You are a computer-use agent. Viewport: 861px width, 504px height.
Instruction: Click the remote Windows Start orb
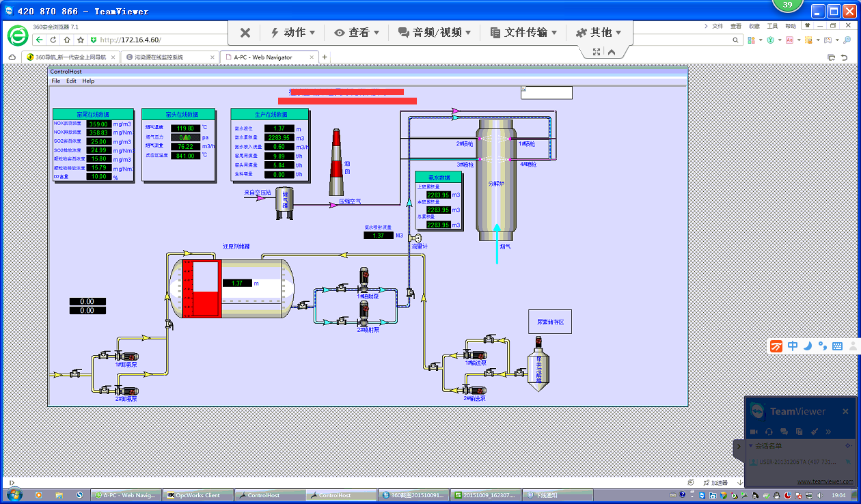pos(13,494)
